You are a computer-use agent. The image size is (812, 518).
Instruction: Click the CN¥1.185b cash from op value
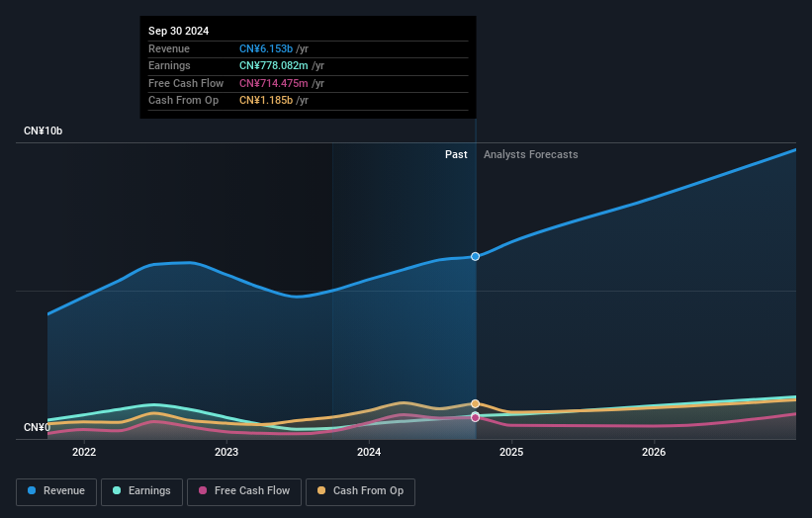[x=266, y=101]
